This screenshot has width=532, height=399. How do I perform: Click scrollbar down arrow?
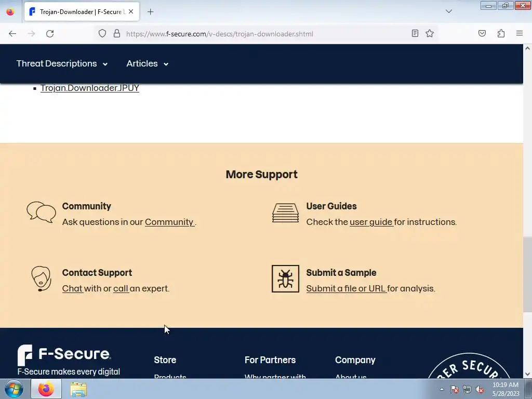pyautogui.click(x=528, y=374)
